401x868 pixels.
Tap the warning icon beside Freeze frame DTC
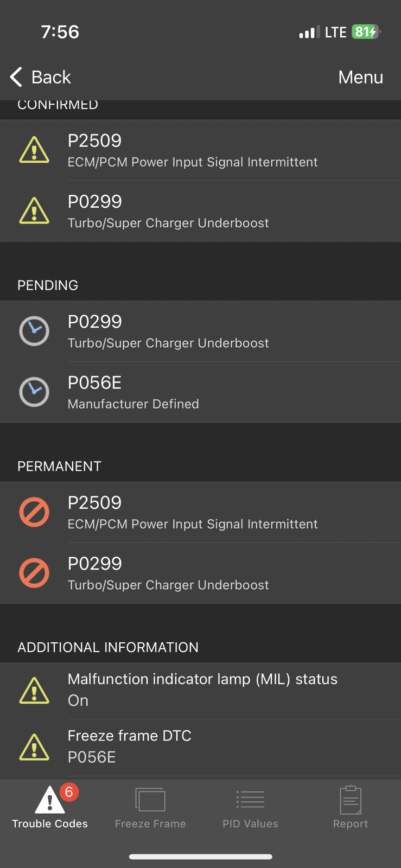pyautogui.click(x=34, y=747)
